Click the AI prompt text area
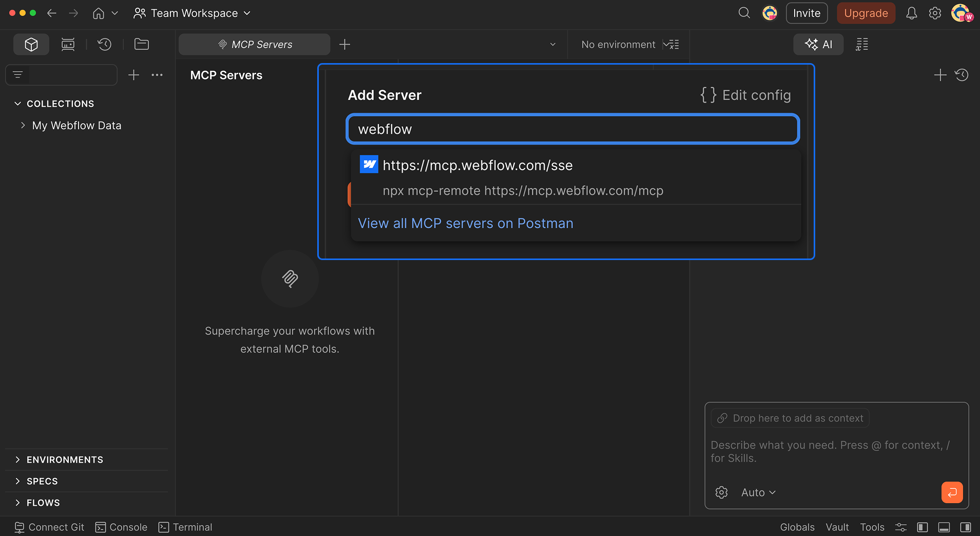 (836, 452)
